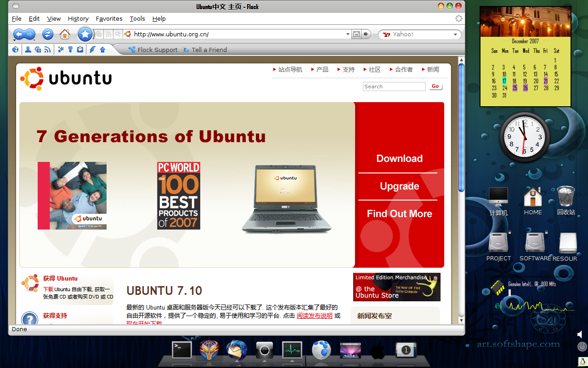The height and width of the screenshot is (368, 588).
Task: Open Thunderbird mail from the dock
Action: click(237, 350)
